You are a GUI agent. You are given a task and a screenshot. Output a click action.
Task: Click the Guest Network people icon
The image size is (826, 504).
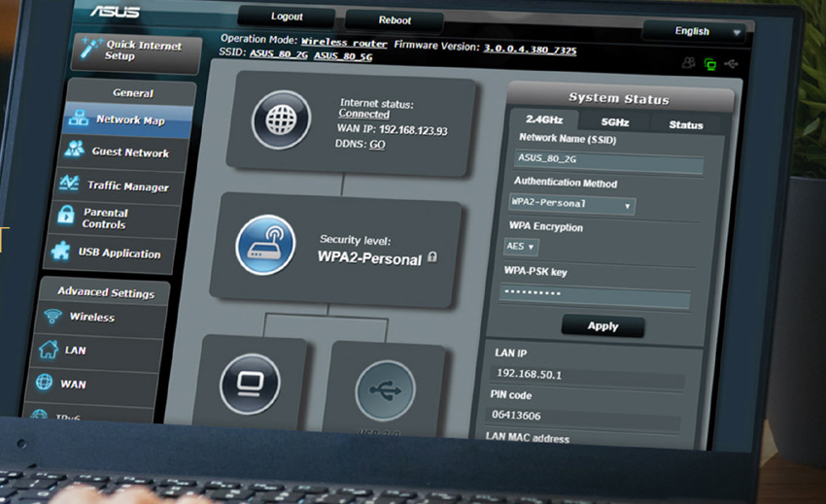pyautogui.click(x=74, y=149)
